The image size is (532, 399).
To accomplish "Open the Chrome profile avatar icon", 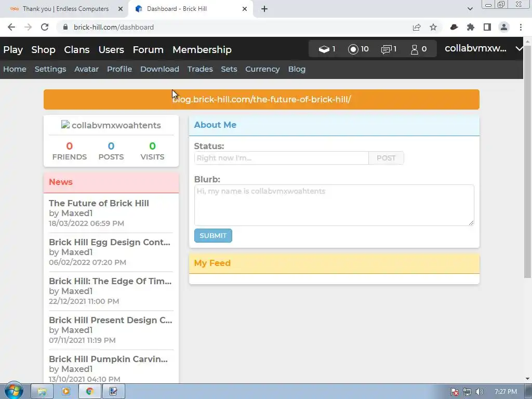I will coord(504,27).
